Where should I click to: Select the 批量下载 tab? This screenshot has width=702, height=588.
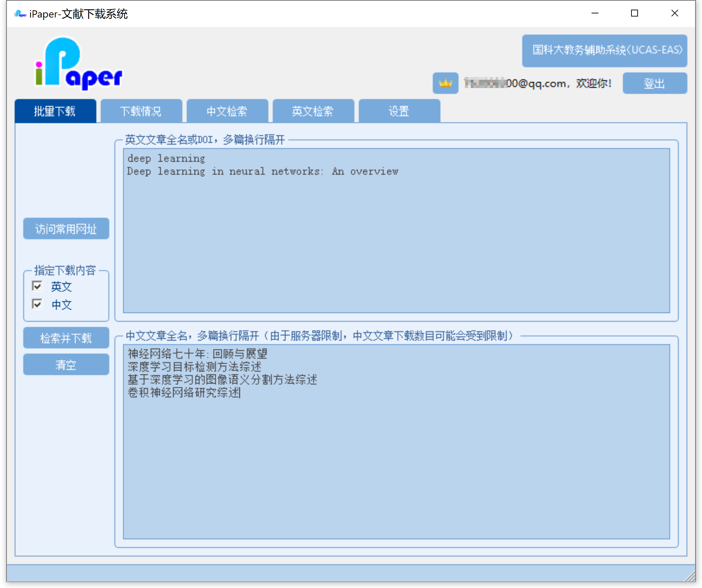tap(55, 111)
